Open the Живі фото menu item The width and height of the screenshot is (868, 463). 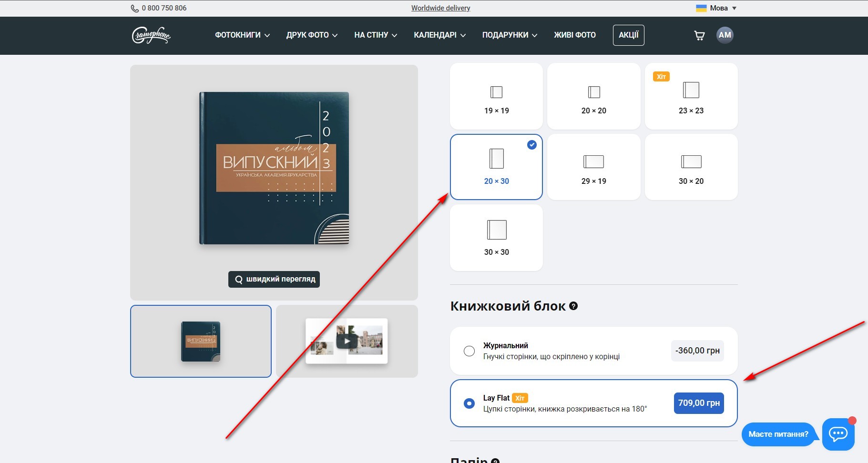pos(574,35)
